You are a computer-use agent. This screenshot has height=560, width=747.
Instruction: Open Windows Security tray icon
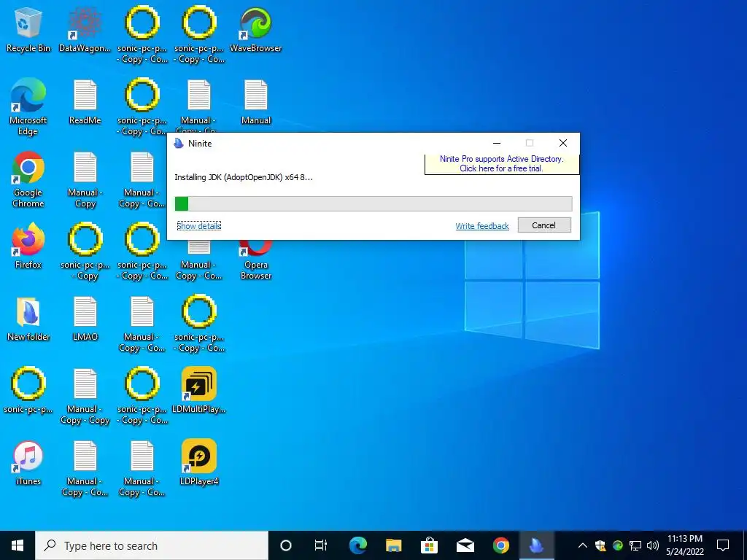click(600, 545)
